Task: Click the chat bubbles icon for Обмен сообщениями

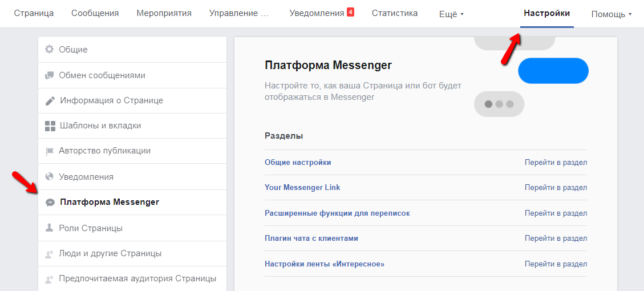Action: (x=49, y=75)
